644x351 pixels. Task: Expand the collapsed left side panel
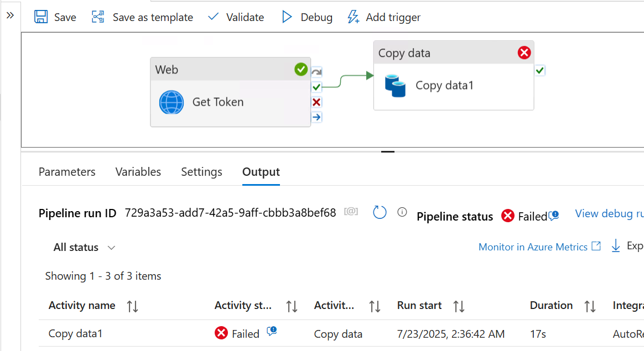(x=10, y=15)
